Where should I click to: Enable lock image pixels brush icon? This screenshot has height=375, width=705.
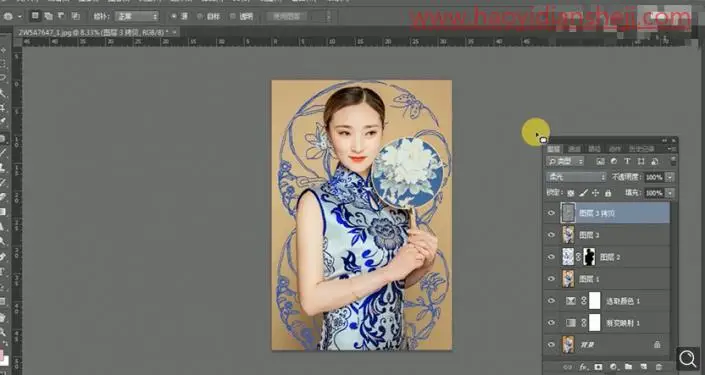pyautogui.click(x=583, y=193)
